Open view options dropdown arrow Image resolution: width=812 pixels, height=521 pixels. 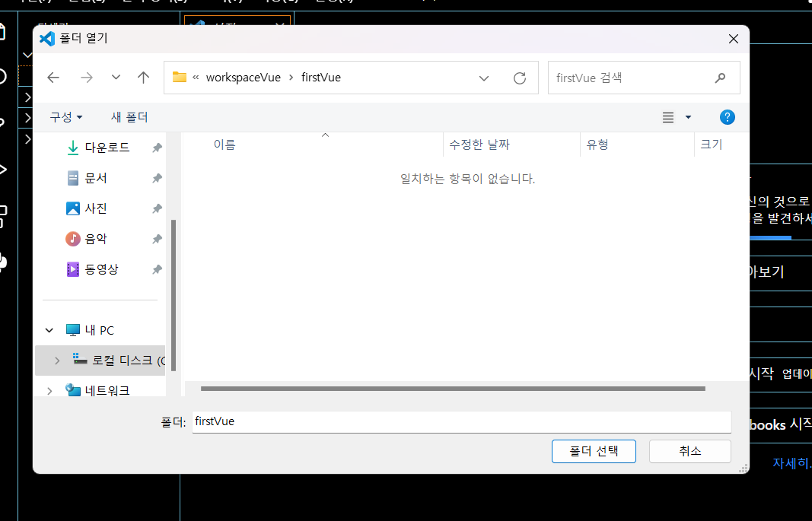coord(688,117)
